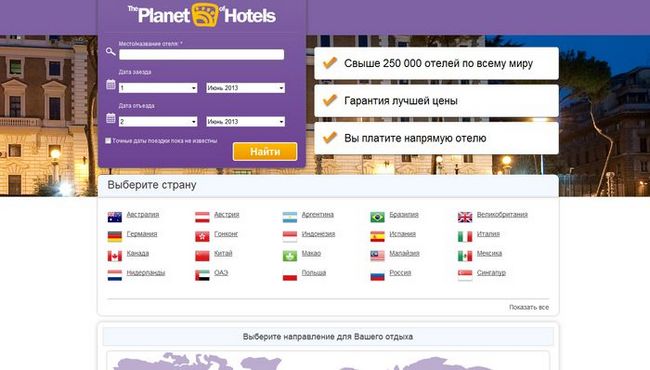Click the Свыше 250 000 отелей banner
Viewport: 650px width, 370px height.
[436, 63]
